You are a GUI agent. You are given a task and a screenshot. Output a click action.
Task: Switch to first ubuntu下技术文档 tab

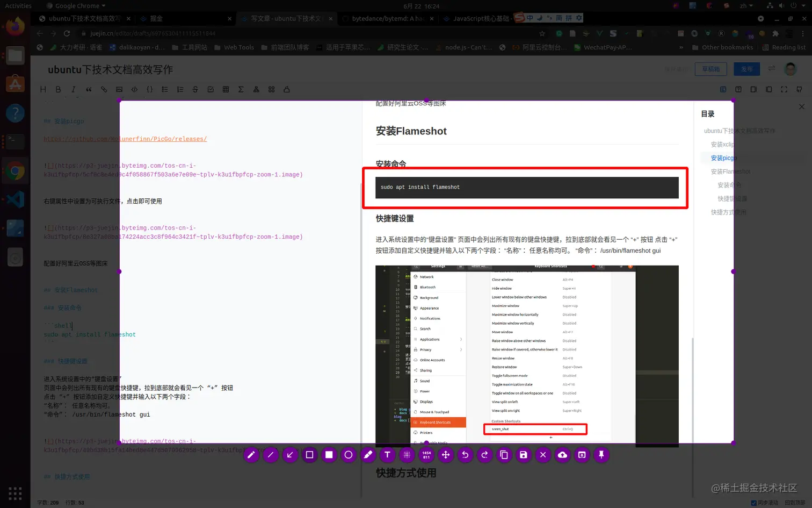click(x=85, y=18)
